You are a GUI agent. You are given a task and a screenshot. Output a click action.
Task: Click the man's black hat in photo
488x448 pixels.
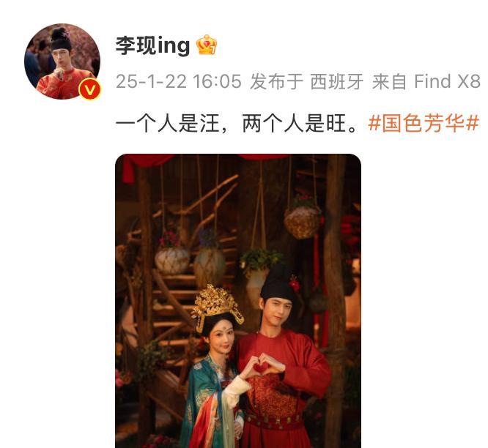tap(278, 283)
